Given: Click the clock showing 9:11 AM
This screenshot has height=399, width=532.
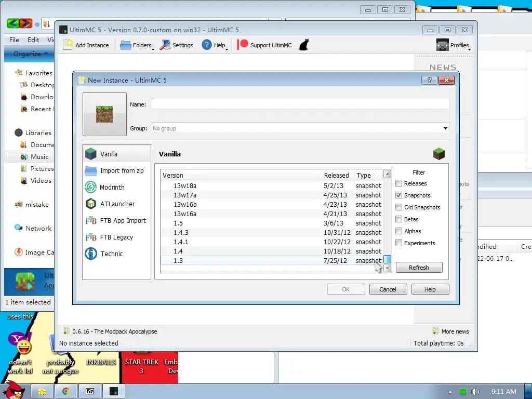Looking at the screenshot, I should [503, 392].
